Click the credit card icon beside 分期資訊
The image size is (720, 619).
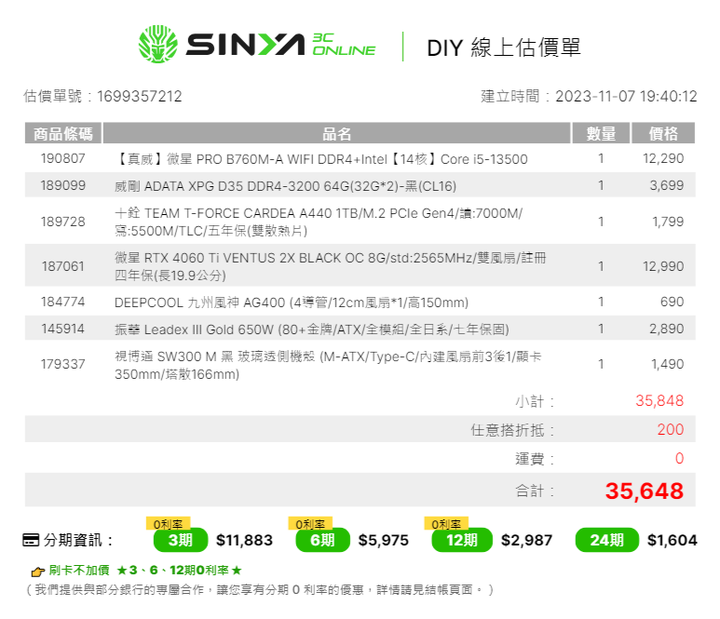tap(31, 540)
